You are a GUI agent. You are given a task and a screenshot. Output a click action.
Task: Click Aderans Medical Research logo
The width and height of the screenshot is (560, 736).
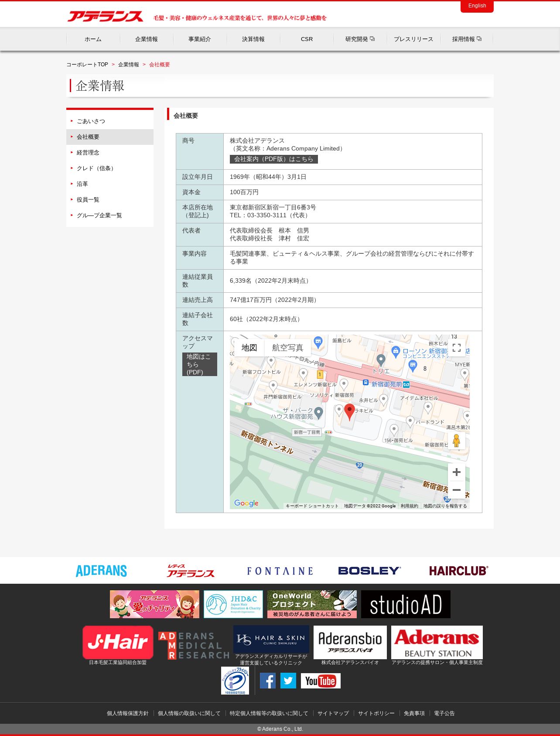coord(194,646)
